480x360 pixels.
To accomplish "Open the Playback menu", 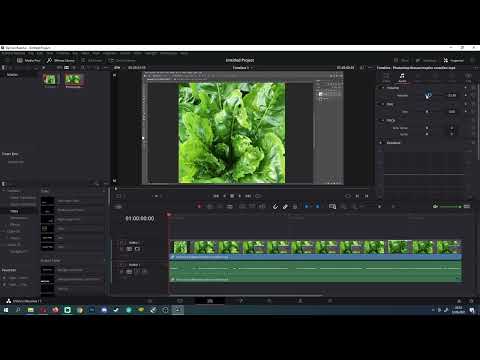I will [x=109, y=53].
